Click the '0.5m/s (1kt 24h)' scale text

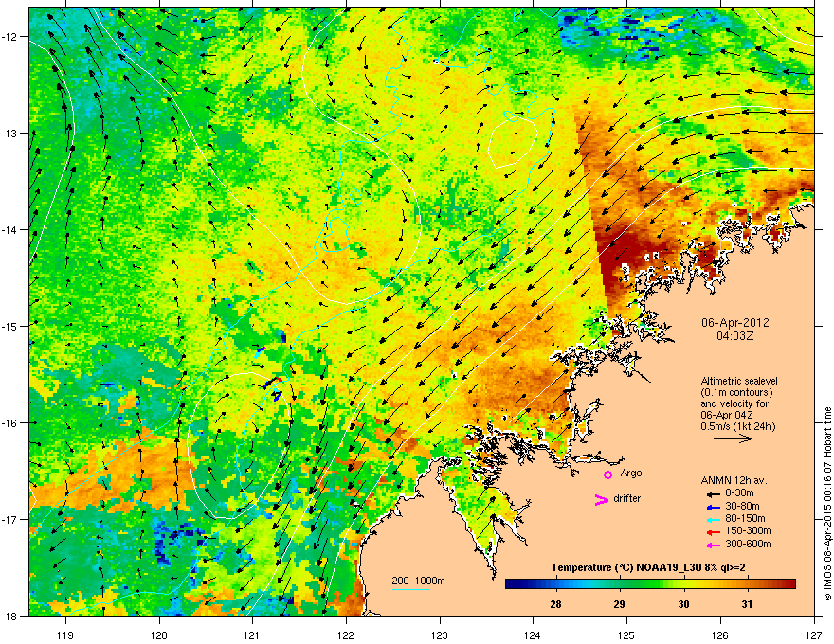(737, 426)
